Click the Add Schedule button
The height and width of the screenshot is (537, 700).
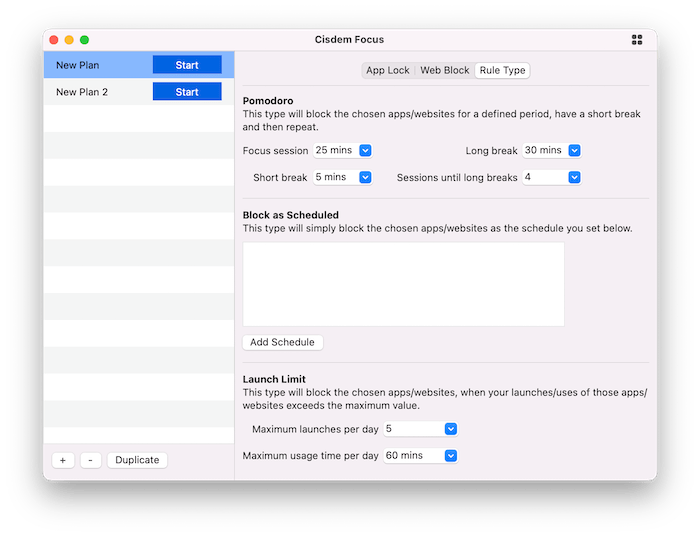(x=283, y=342)
